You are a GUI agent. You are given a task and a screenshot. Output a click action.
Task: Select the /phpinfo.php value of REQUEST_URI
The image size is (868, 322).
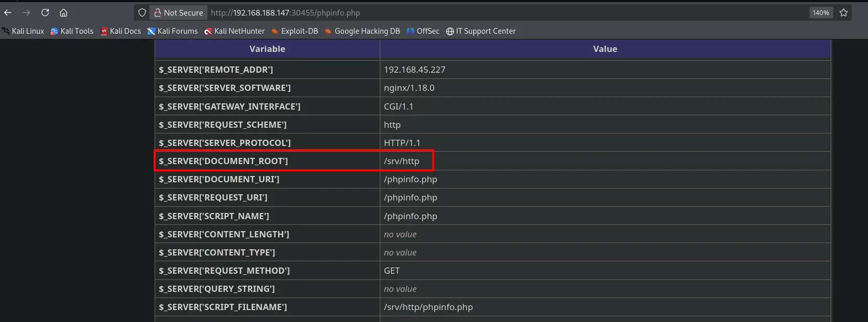[410, 197]
